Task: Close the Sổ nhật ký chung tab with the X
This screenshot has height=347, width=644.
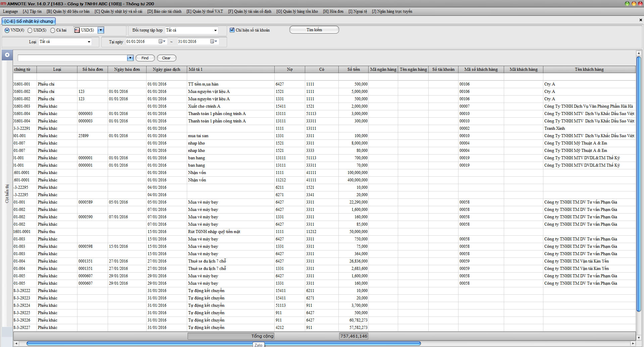Action: (641, 20)
